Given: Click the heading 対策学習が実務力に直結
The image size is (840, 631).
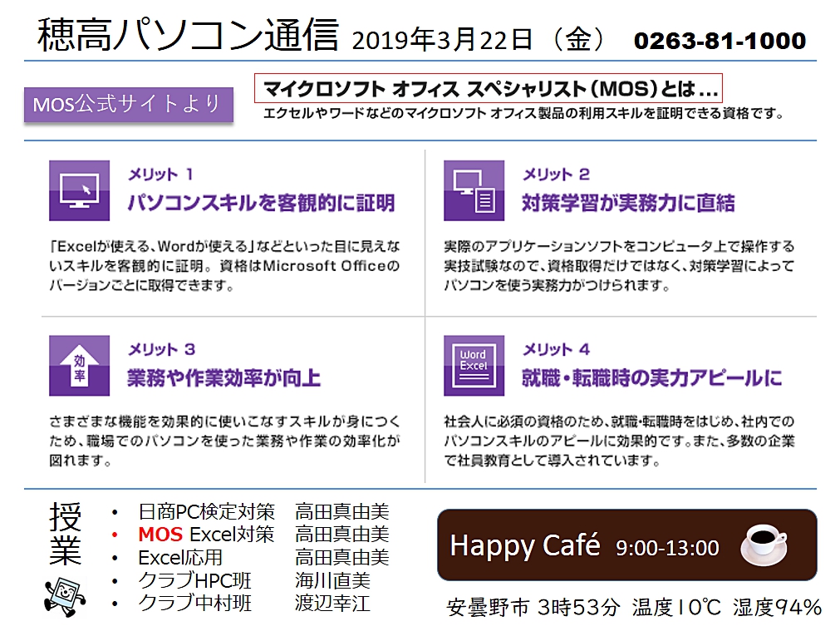Looking at the screenshot, I should click(x=628, y=203).
